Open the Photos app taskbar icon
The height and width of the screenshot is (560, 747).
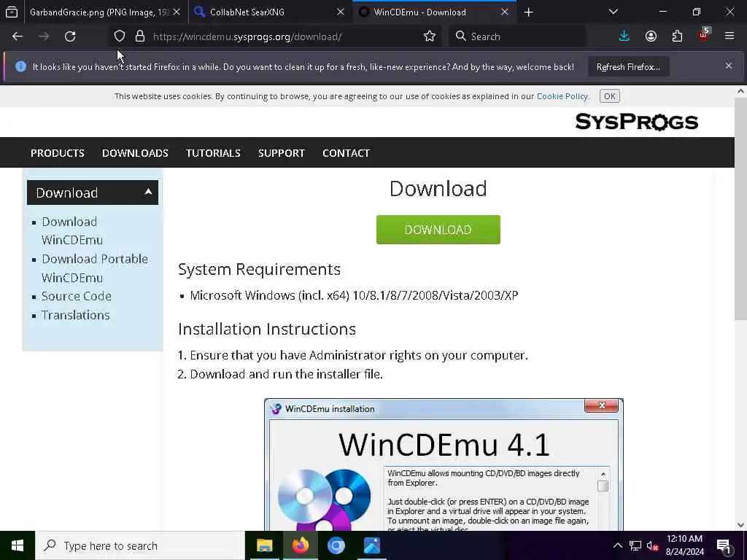371,545
